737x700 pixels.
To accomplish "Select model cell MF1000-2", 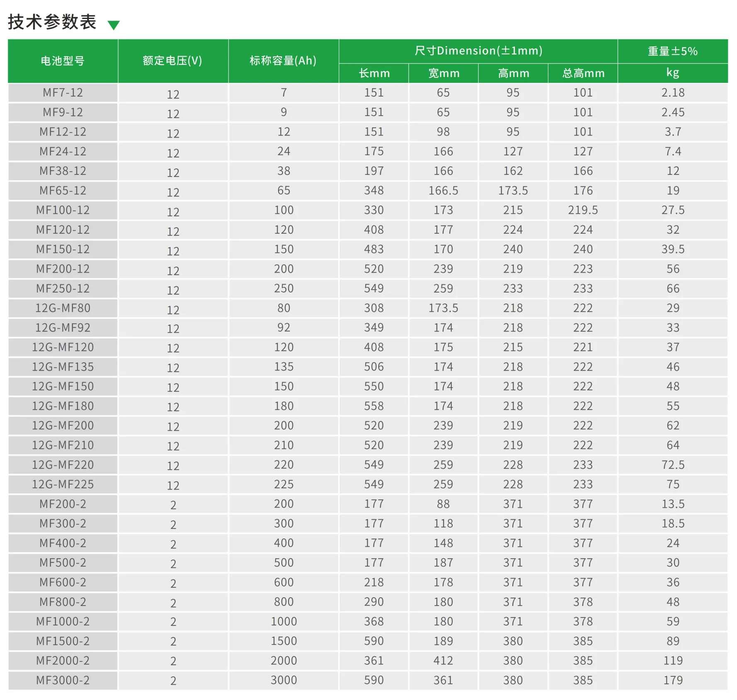I will pyautogui.click(x=63, y=621).
